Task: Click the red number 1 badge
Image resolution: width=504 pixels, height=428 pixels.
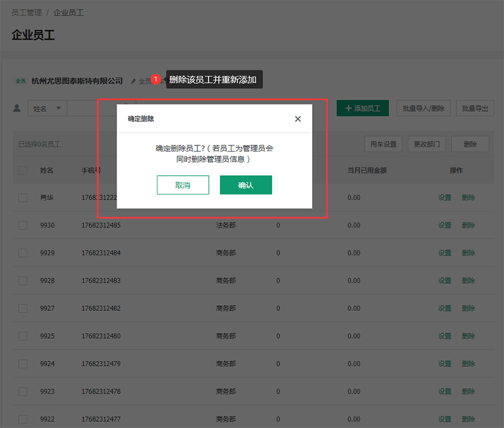Action: click(156, 79)
